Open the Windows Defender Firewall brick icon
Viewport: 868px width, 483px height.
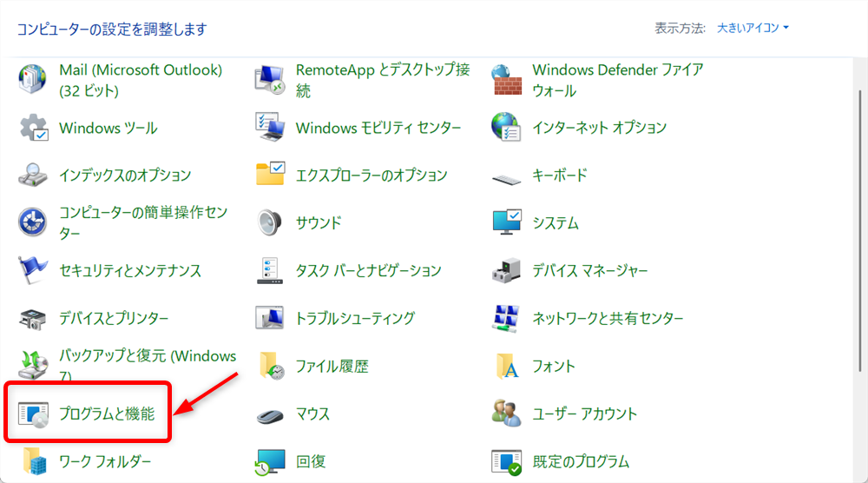507,80
